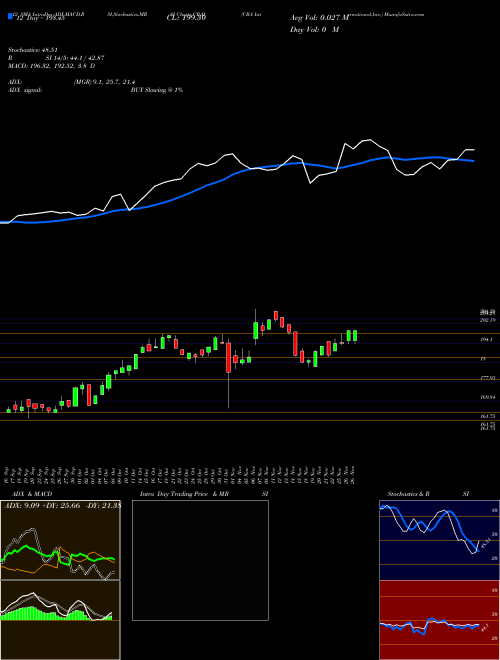Click the blue 12 Day SMA legend square
Viewport: 500px width, 660px height.
click(x=10, y=16)
